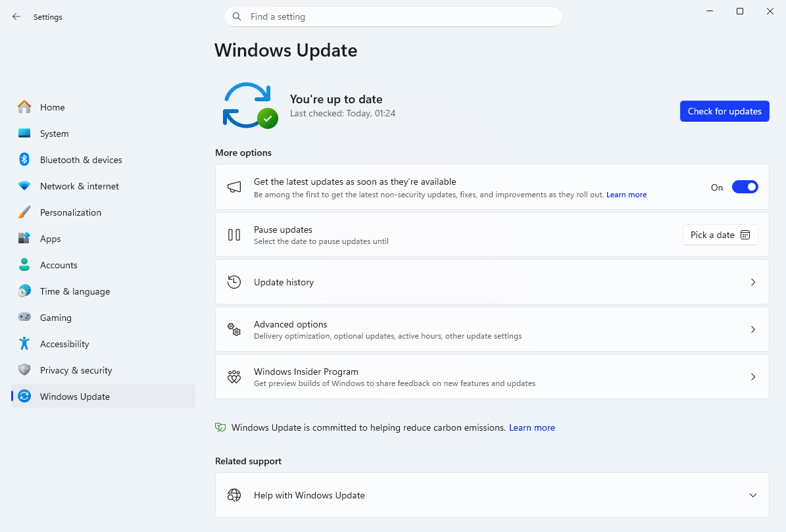
Task: Click the Windows Insider Program title text
Action: [306, 372]
